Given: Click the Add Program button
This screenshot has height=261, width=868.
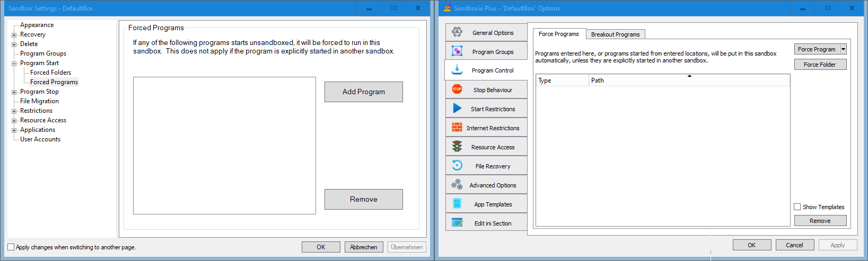Looking at the screenshot, I should point(363,92).
